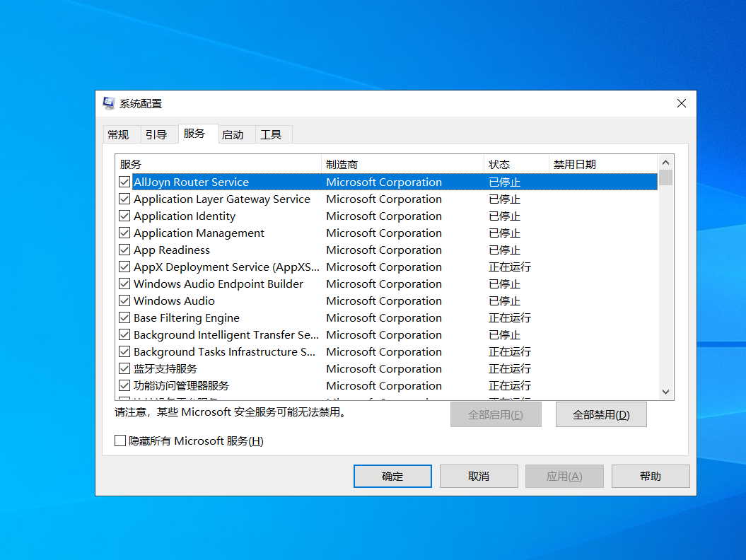Select the App Readiness row text
The width and height of the screenshot is (746, 560).
click(172, 250)
